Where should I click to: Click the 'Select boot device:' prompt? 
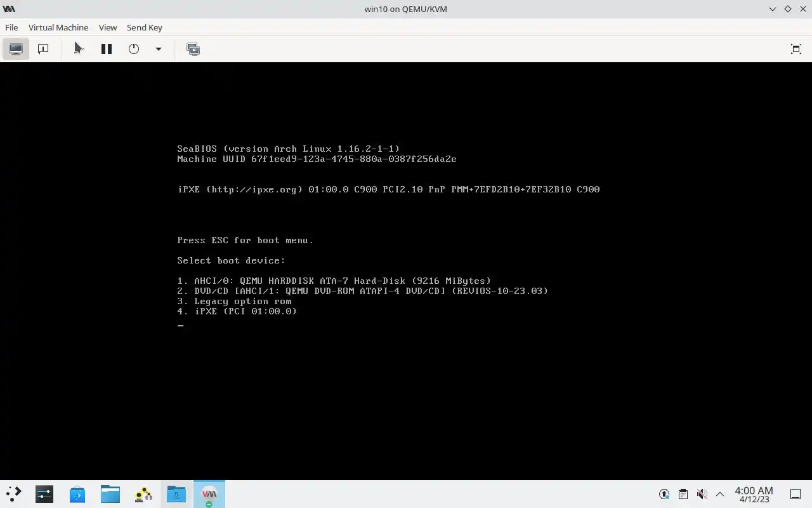[232, 260]
